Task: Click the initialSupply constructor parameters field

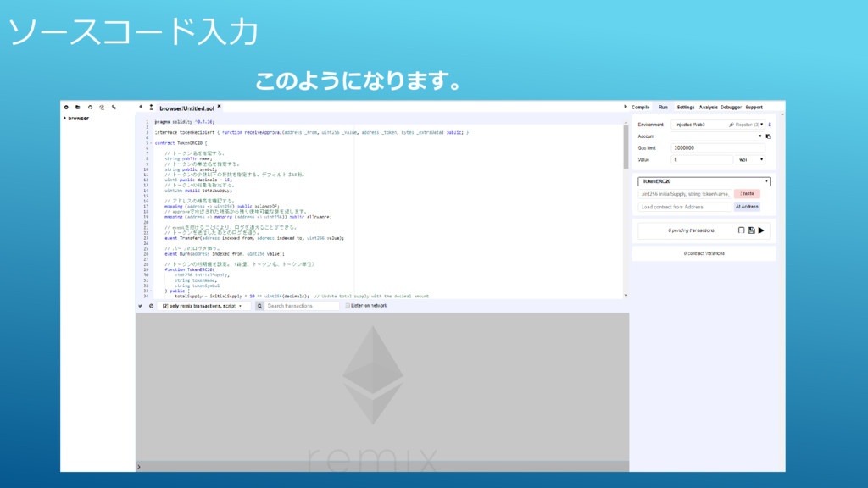Action: (685, 194)
